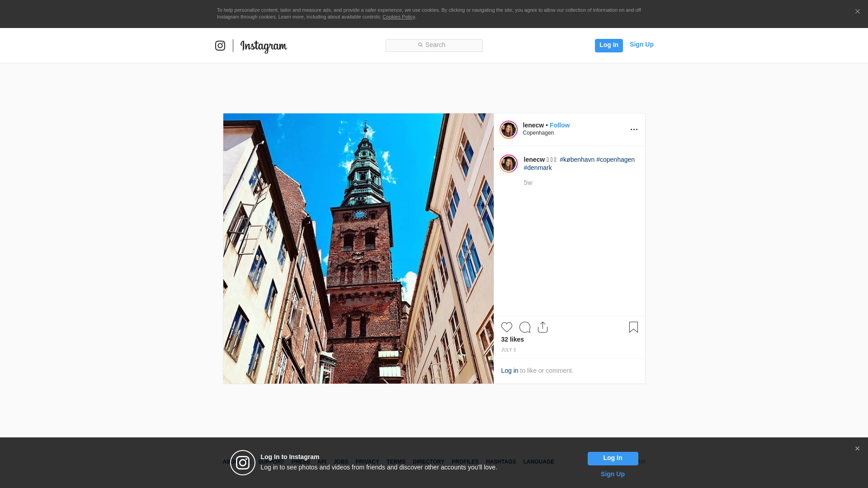Close the bottom login banner
This screenshot has height=488, width=868.
click(857, 449)
